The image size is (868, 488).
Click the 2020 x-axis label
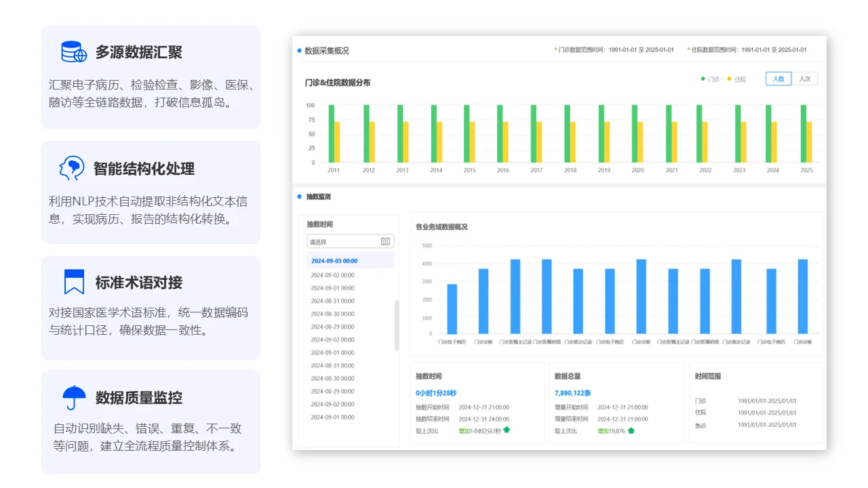[x=637, y=170]
